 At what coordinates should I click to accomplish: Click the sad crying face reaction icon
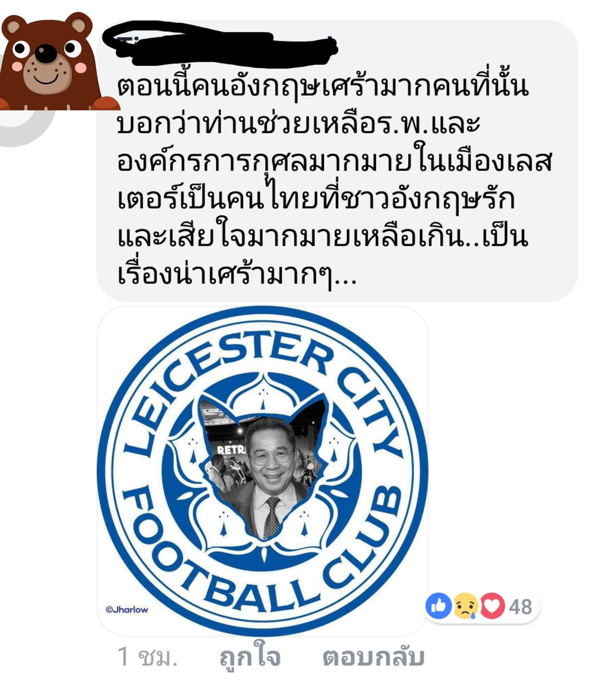point(465,606)
